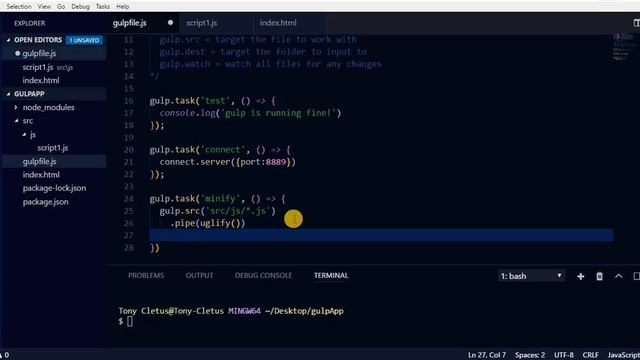Screen dimensions: 640x360
Task: Kill the terminal with the trash icon
Action: pyautogui.click(x=599, y=276)
